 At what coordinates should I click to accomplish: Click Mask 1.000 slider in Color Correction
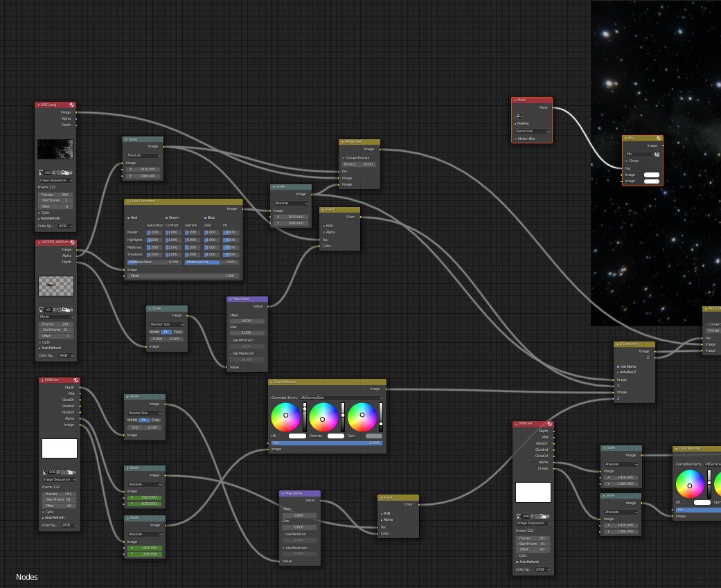(x=183, y=276)
